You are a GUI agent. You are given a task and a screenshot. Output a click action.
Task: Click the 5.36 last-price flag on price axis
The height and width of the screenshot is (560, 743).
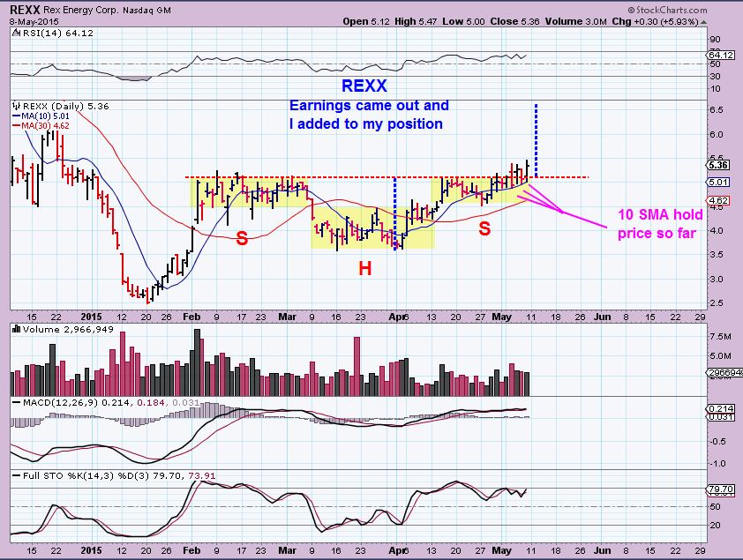tap(718, 165)
